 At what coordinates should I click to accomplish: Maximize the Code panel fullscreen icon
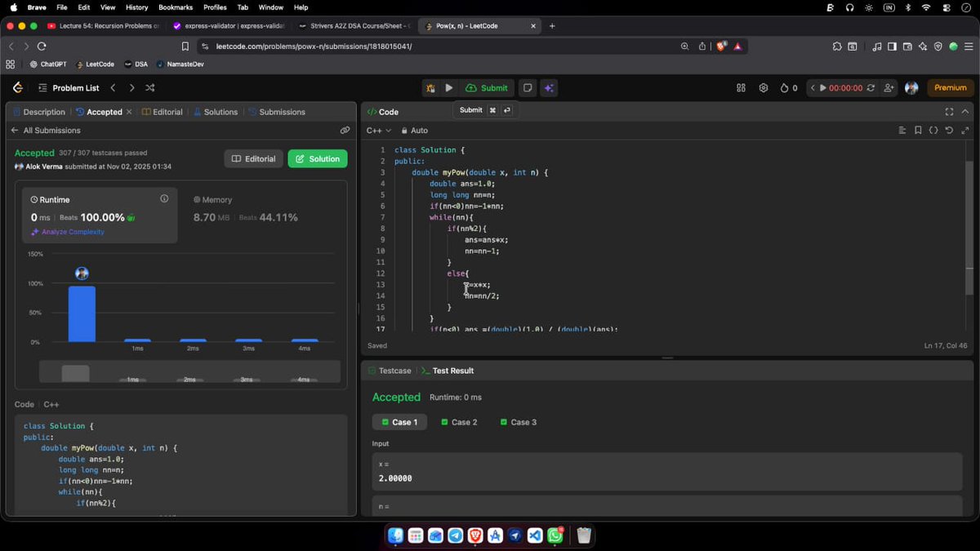pyautogui.click(x=949, y=112)
